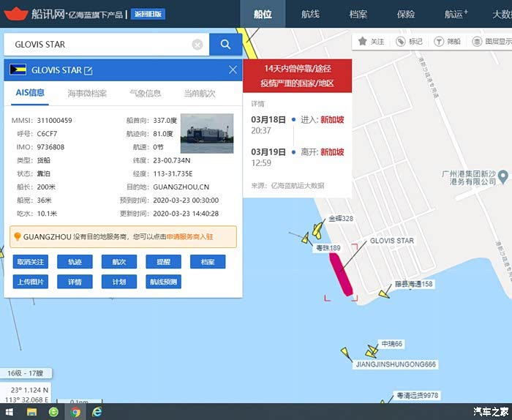Click the 上传图片 button
This screenshot has height=420, width=512.
31,282
